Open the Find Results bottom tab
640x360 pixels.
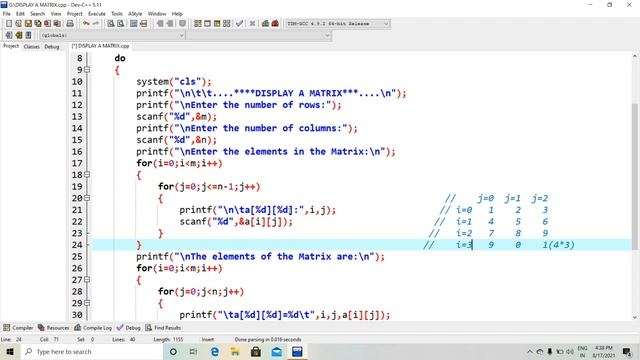click(163, 328)
